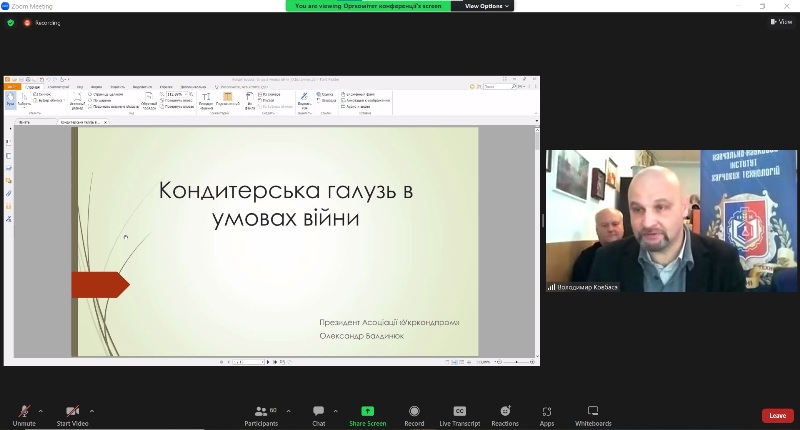Image resolution: width=800 pixels, height=430 pixels.
Task: Start Video from the Zoom toolbar
Action: (x=72, y=412)
